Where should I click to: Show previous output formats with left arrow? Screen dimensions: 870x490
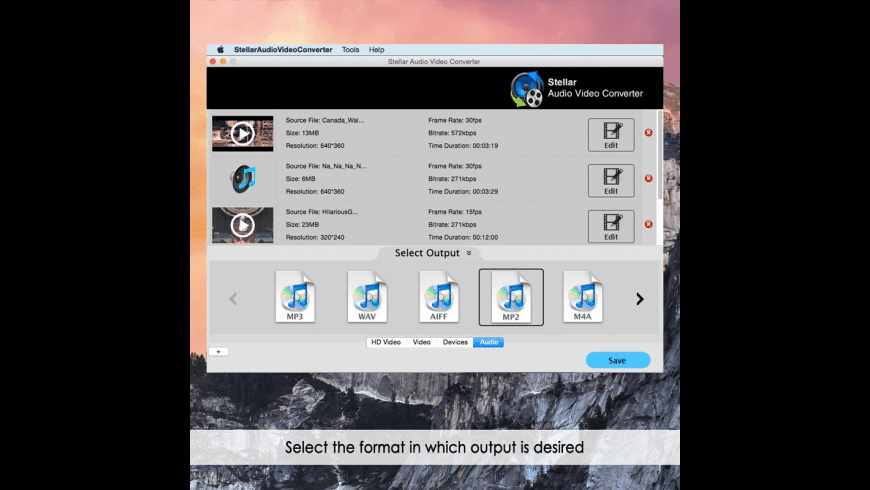(233, 299)
